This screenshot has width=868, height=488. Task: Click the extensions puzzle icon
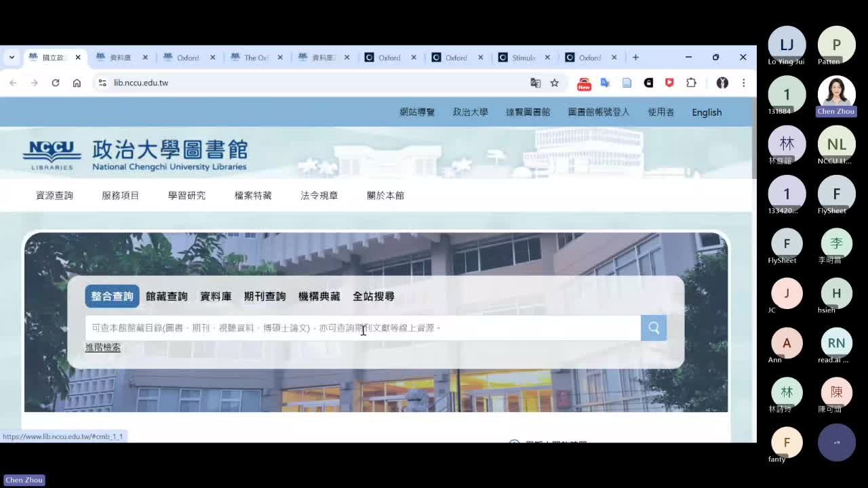point(691,83)
